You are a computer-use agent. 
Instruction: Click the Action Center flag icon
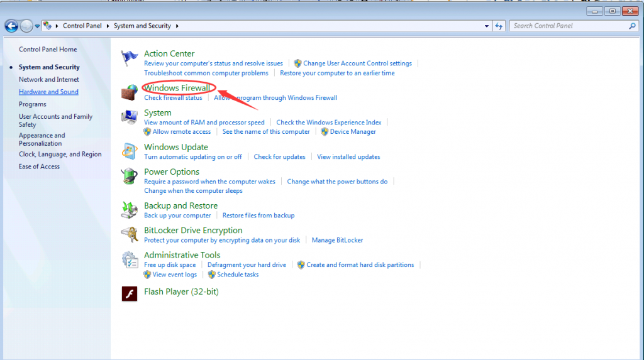pyautogui.click(x=130, y=58)
